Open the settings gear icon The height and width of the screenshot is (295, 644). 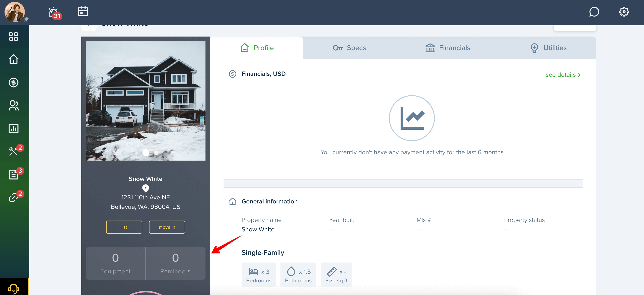(624, 12)
